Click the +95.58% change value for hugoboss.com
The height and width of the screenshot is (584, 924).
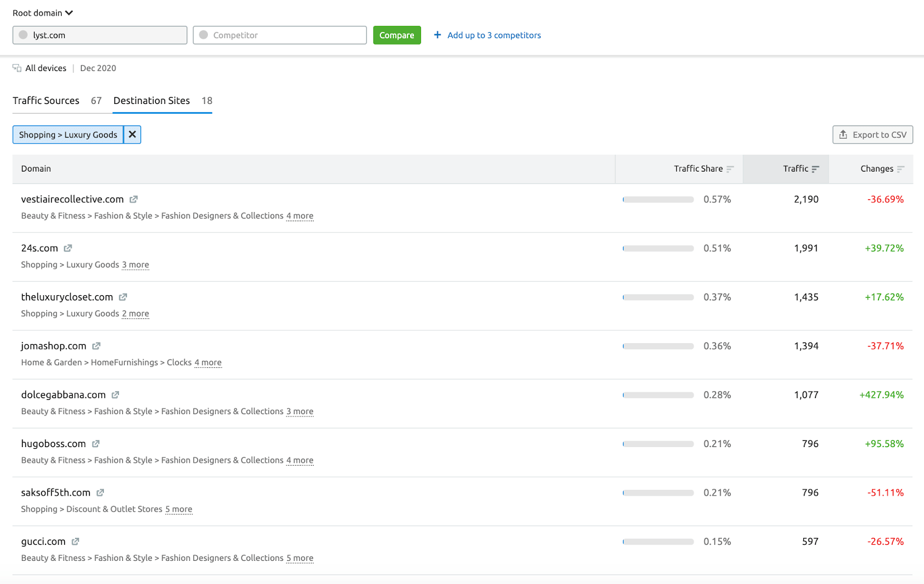point(884,444)
